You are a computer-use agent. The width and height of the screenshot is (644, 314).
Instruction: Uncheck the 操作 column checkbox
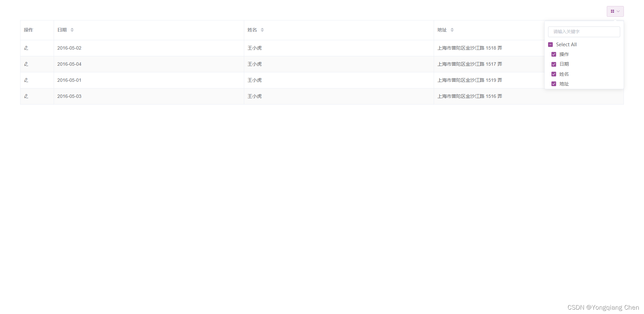[554, 54]
